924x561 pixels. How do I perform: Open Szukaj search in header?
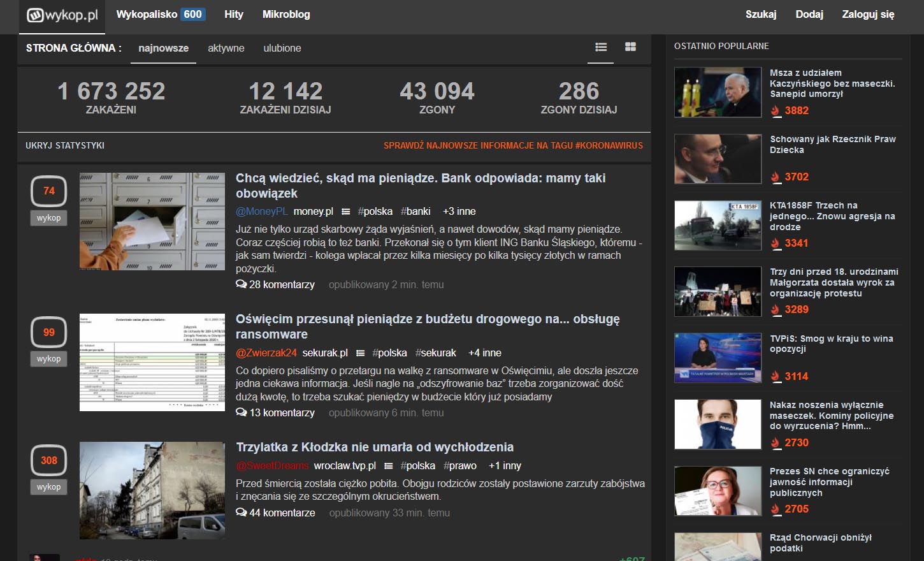[x=761, y=14]
